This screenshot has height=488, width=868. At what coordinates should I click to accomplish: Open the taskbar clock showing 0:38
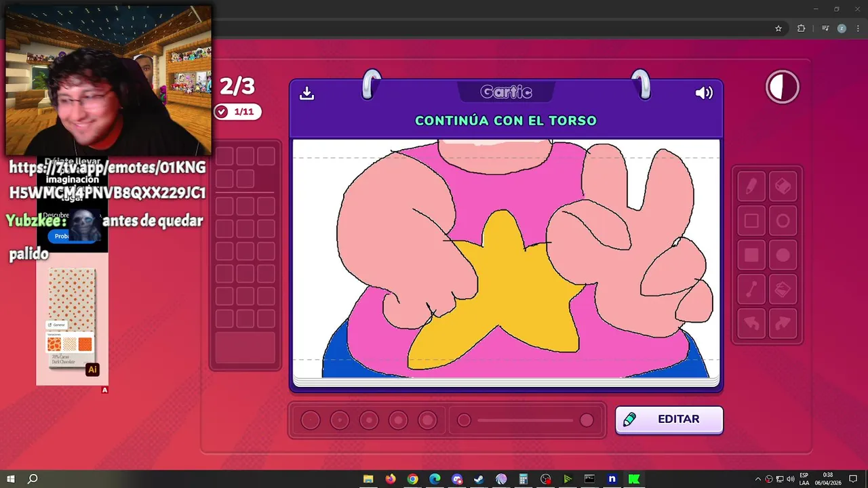[x=828, y=479]
